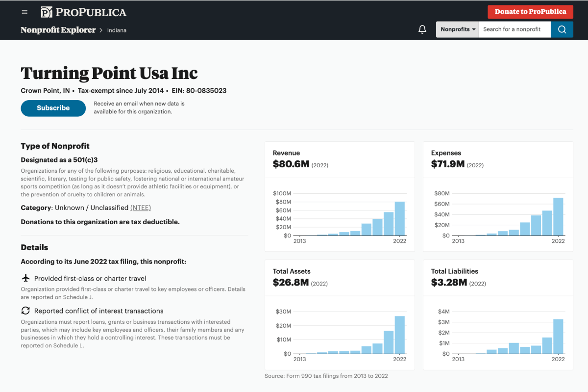
Task: Click the $30M axis label in Assets chart
Action: tap(283, 312)
